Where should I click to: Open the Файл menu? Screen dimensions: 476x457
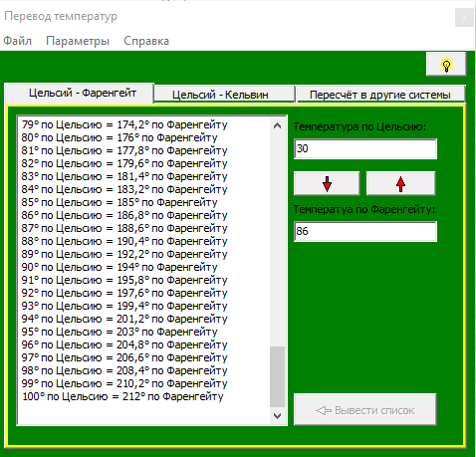[17, 41]
